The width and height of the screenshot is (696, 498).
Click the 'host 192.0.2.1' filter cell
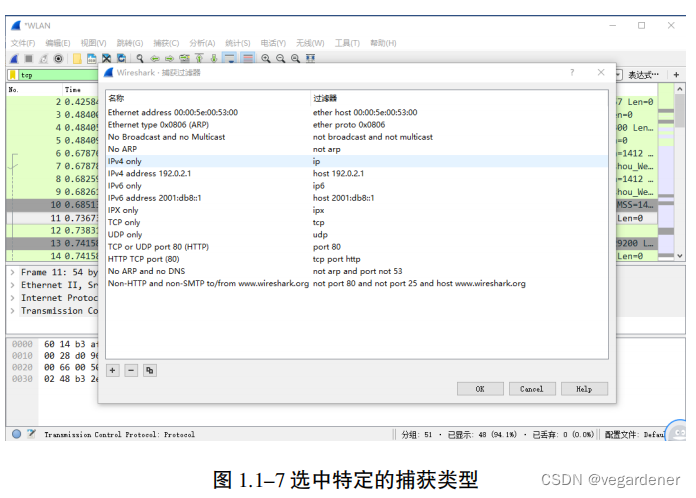tap(338, 174)
